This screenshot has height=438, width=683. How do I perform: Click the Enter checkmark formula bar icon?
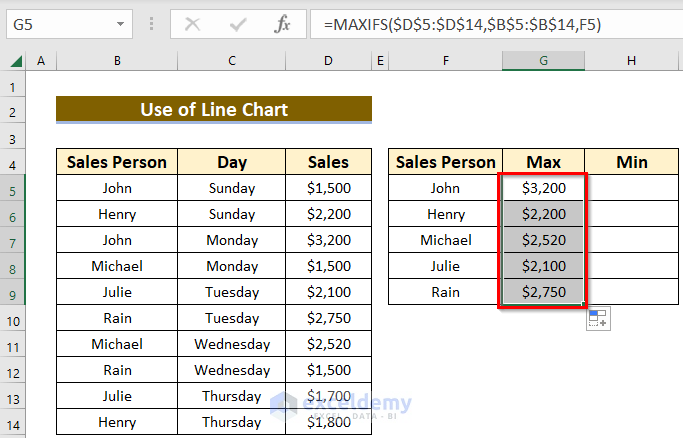[x=237, y=24]
